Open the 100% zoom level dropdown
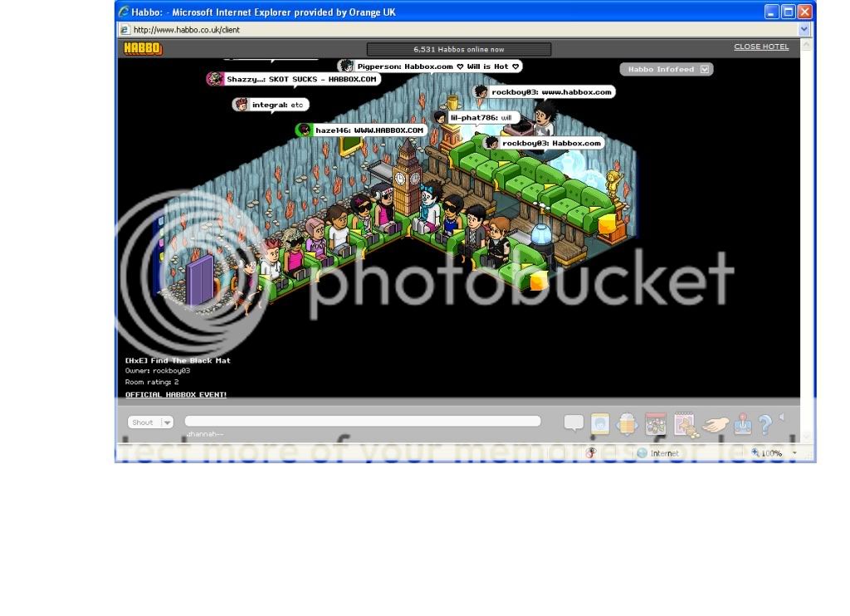The width and height of the screenshot is (850, 616). pos(794,453)
